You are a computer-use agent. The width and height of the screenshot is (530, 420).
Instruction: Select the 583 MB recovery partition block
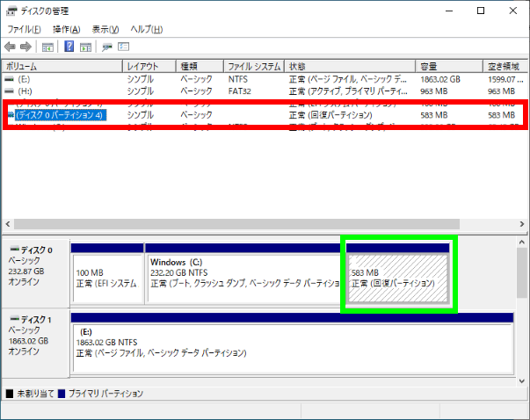398,273
